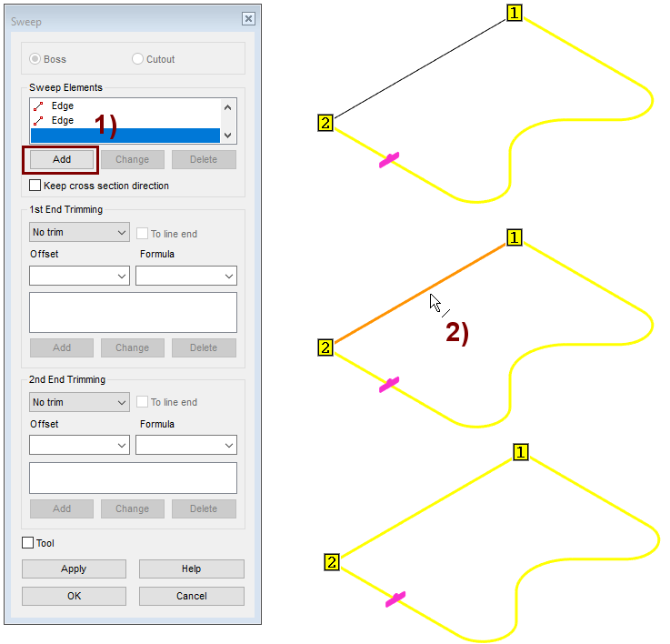The height and width of the screenshot is (644, 670).
Task: Expand the Formula dropdown under 1st End Trimming
Action: click(x=186, y=276)
